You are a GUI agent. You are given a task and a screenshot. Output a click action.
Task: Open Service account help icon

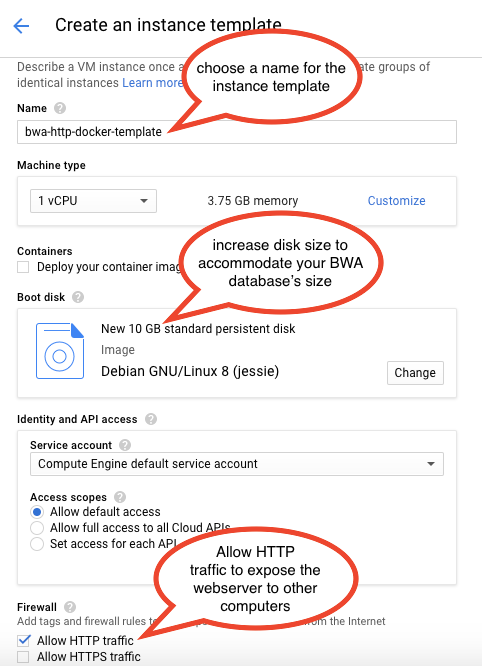coord(125,445)
